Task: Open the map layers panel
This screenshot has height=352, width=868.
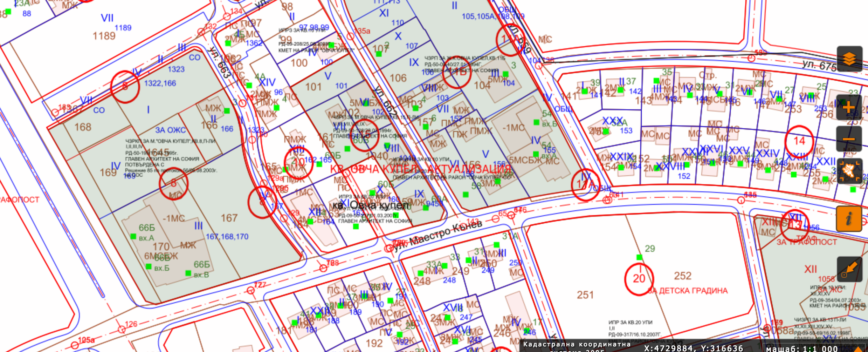Action: [x=849, y=59]
